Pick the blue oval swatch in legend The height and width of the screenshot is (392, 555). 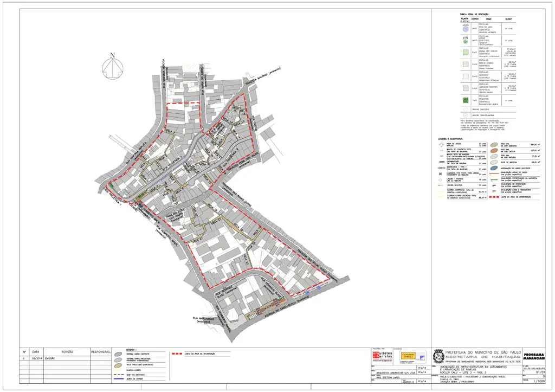pos(495,168)
